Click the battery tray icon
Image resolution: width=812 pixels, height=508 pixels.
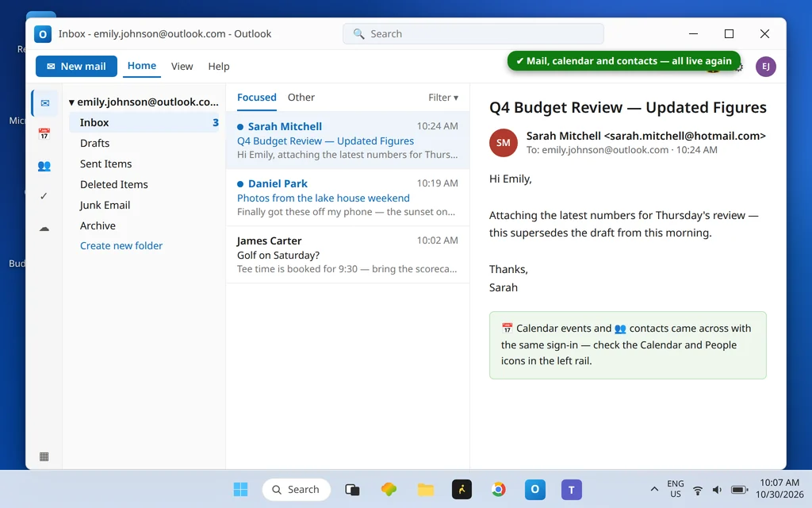(739, 490)
